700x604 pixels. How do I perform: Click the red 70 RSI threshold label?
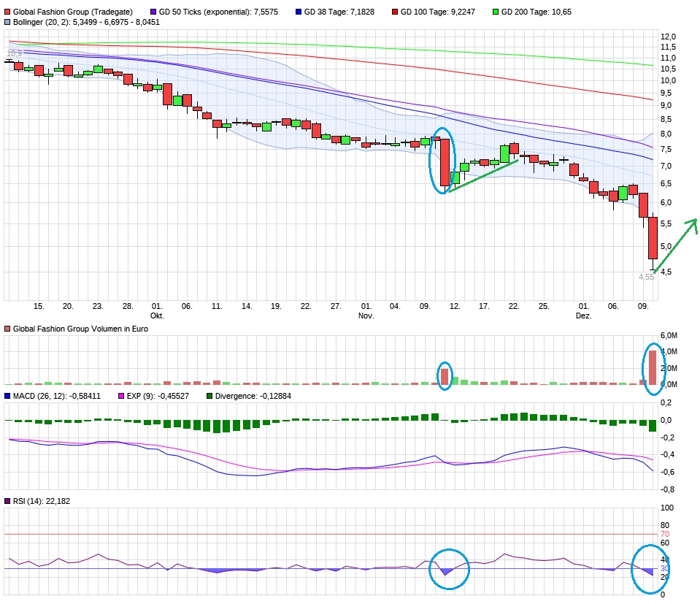[665, 535]
